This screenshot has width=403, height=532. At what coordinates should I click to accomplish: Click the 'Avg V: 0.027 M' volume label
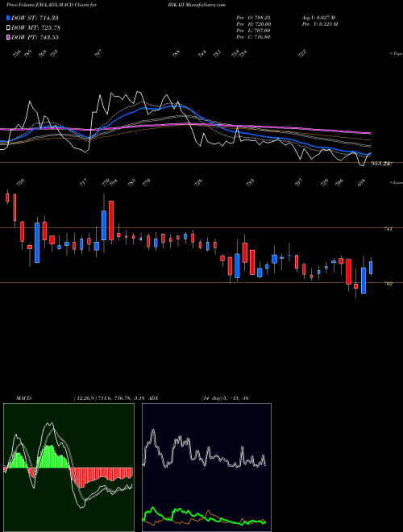tap(318, 18)
